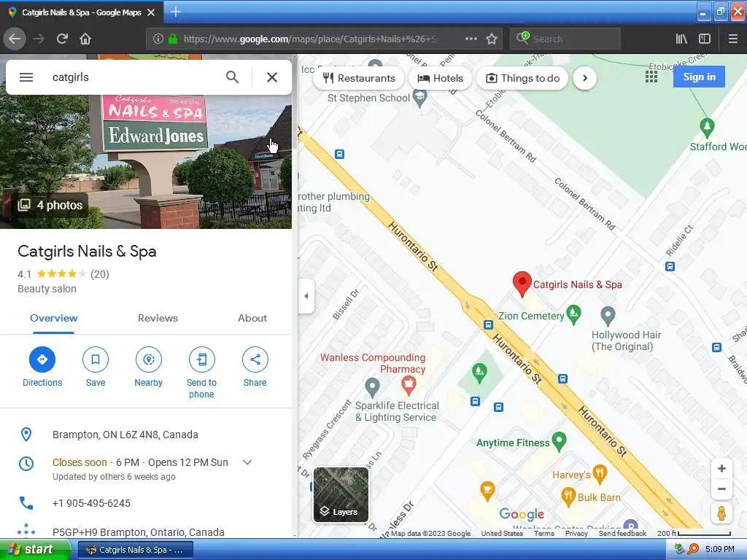Click the Catgirls Nails & Spa red pin
The image size is (747, 560).
click(522, 284)
